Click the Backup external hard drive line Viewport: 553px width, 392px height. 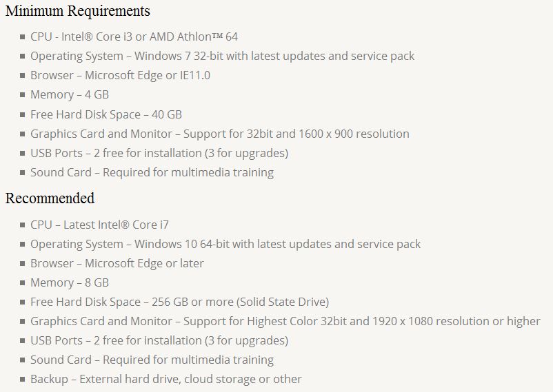pyautogui.click(x=165, y=379)
